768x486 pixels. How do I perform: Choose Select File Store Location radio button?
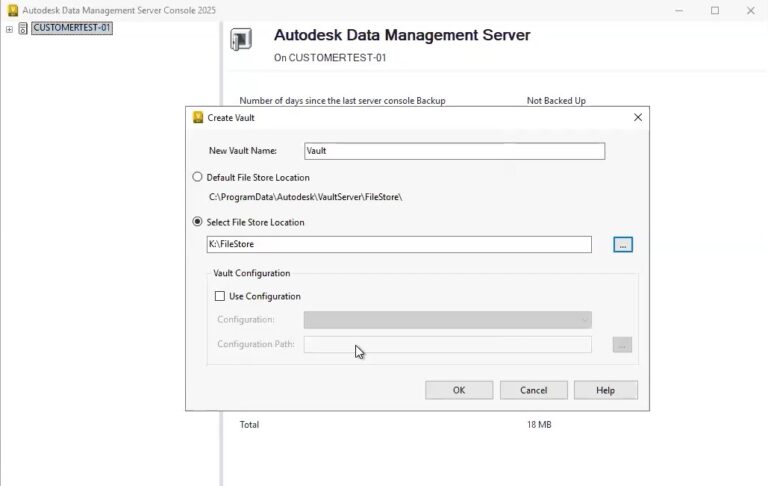point(197,222)
